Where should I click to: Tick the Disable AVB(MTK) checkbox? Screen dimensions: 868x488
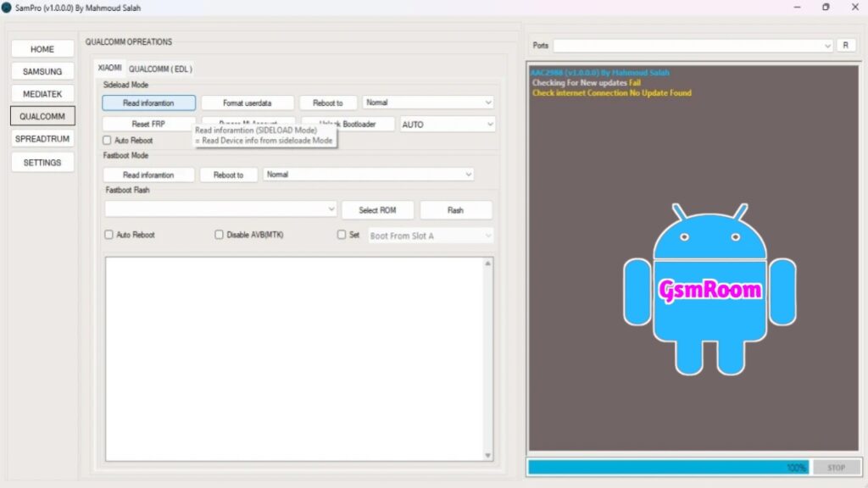click(220, 235)
